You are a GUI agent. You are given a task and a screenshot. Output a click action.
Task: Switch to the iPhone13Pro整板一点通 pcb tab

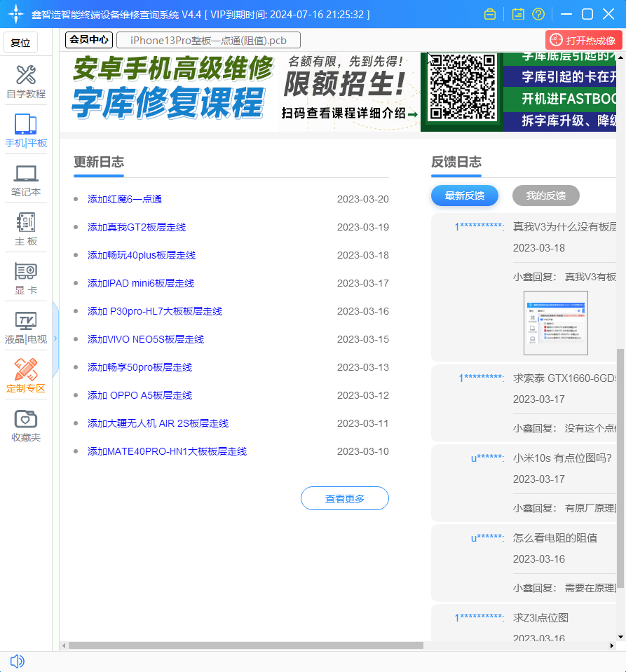pyautogui.click(x=208, y=41)
